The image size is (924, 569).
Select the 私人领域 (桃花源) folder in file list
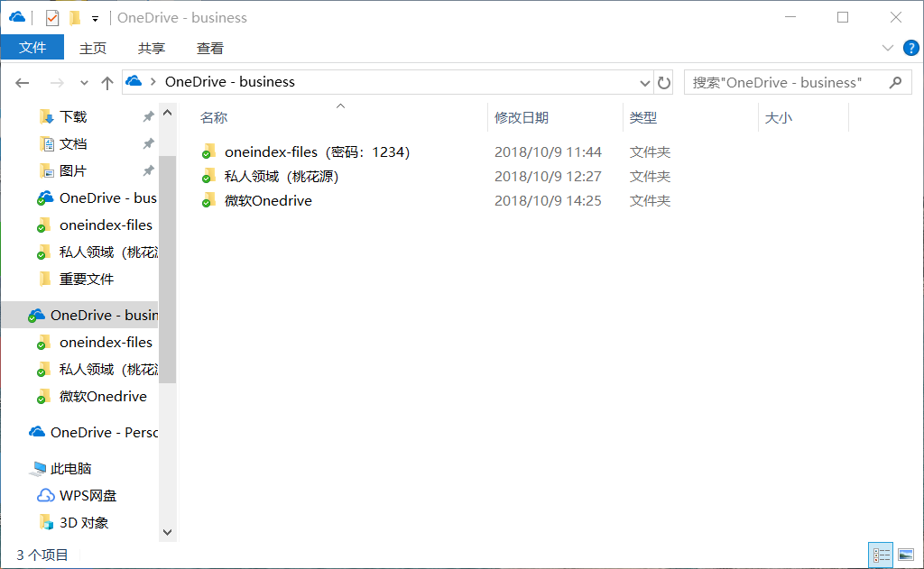(282, 176)
